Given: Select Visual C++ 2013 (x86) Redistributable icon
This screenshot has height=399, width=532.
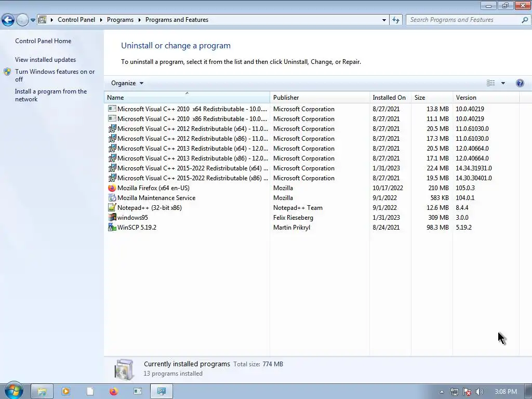Looking at the screenshot, I should 112,158.
